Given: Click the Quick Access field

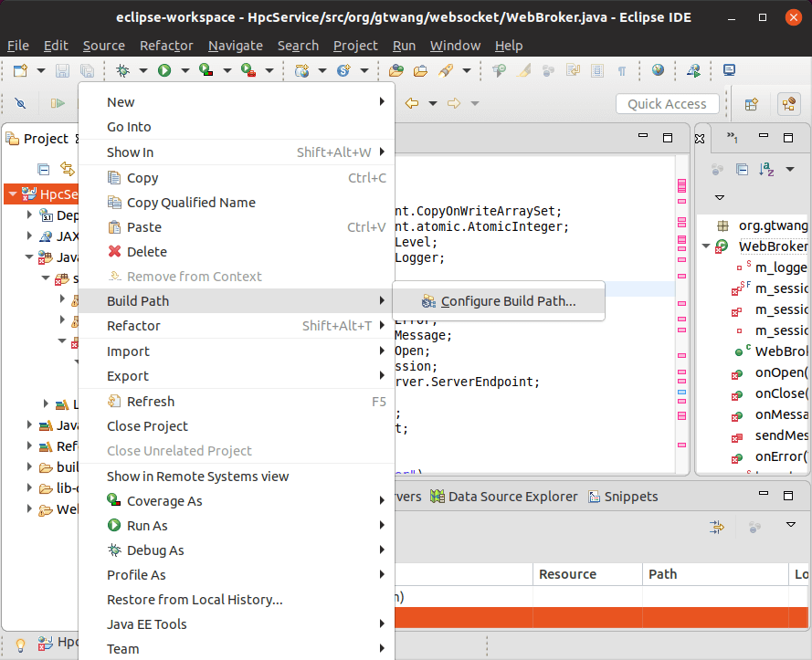Looking at the screenshot, I should coord(667,103).
